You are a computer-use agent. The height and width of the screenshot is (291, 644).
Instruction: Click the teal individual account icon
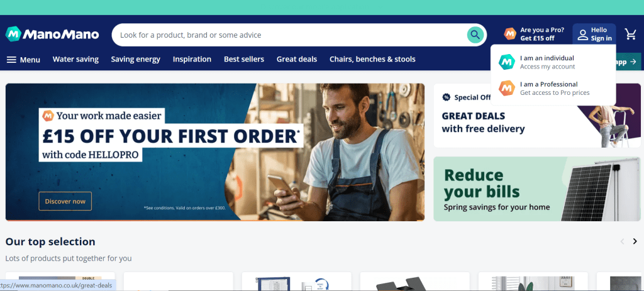[x=507, y=62]
